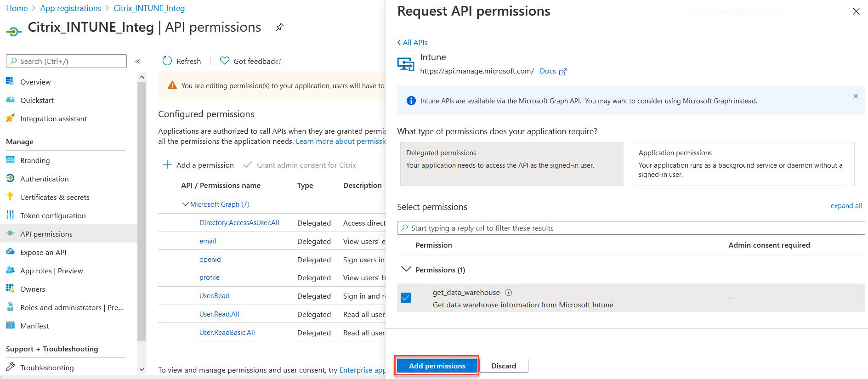Click the Token configuration bars icon
This screenshot has width=868, height=379.
[10, 215]
